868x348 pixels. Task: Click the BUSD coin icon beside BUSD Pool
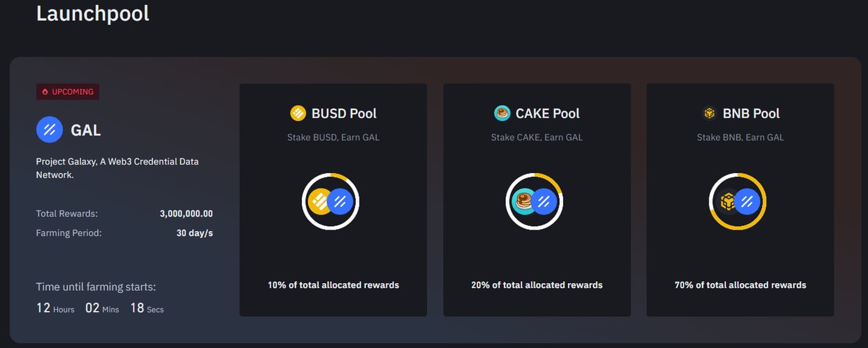(298, 113)
